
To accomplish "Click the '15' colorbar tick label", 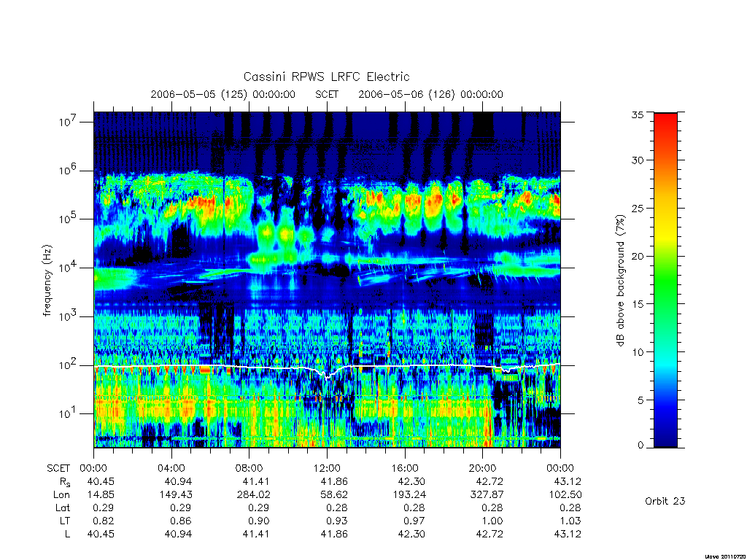I will 637,303.
